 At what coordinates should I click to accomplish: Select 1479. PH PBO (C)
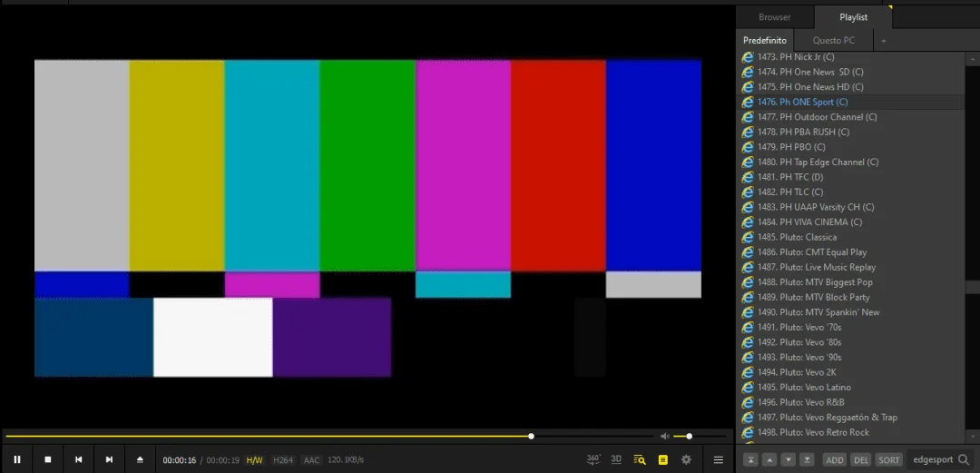[x=850, y=147]
